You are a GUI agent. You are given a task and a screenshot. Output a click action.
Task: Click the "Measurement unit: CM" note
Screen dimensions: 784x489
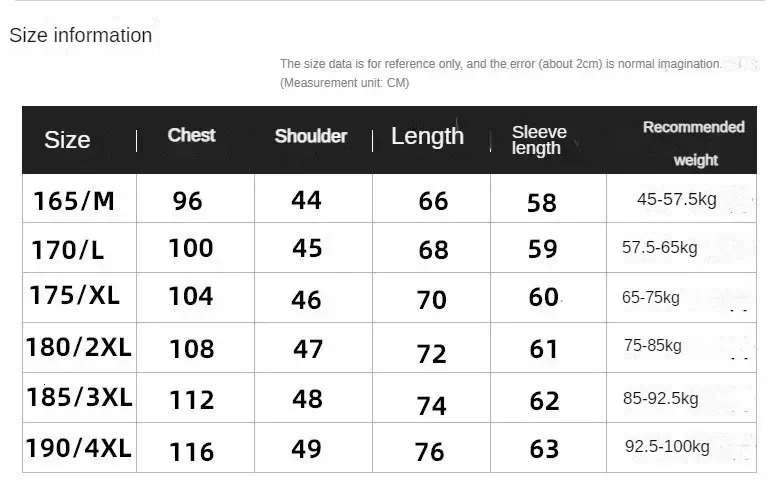(x=344, y=83)
